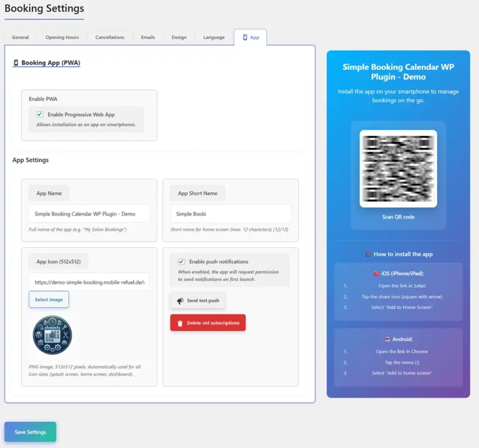
Task: Click the Android robot icon
Action: (387, 339)
